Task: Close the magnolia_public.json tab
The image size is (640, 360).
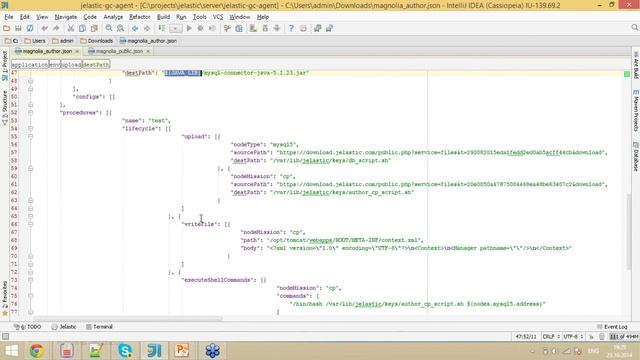Action: pos(148,51)
